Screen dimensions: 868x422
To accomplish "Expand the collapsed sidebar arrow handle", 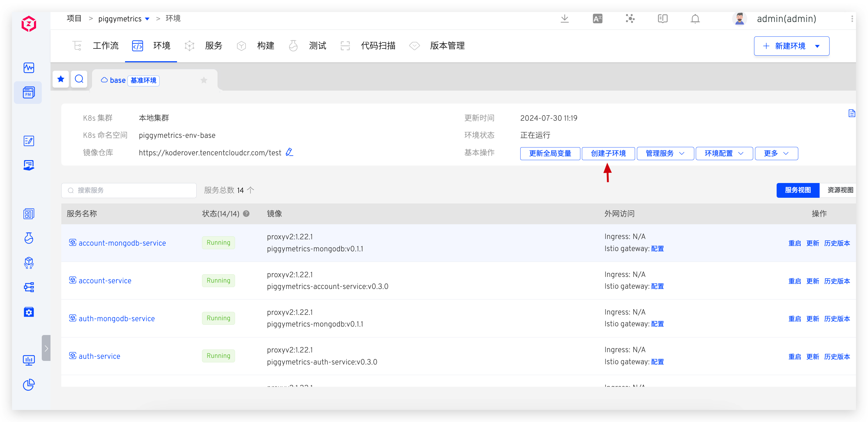I will tap(46, 348).
